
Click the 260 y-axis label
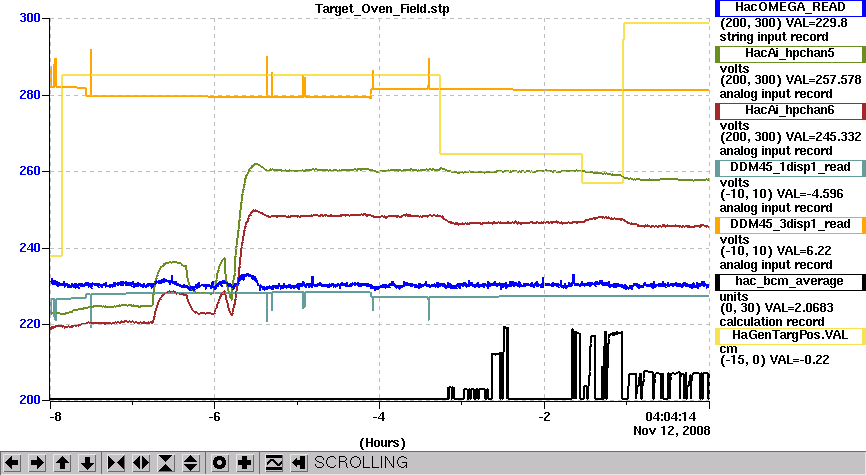pos(30,171)
